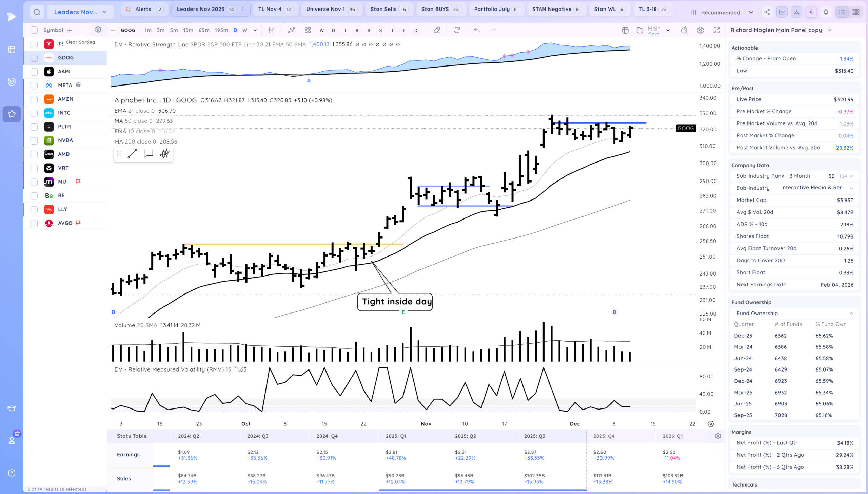Open the chart settings gear icon
868x494 pixels.
[701, 30]
